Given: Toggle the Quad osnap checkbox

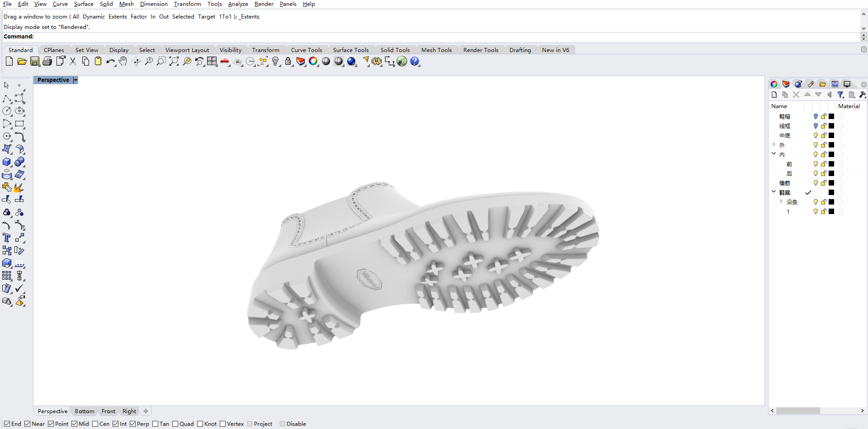Looking at the screenshot, I should 175,424.
